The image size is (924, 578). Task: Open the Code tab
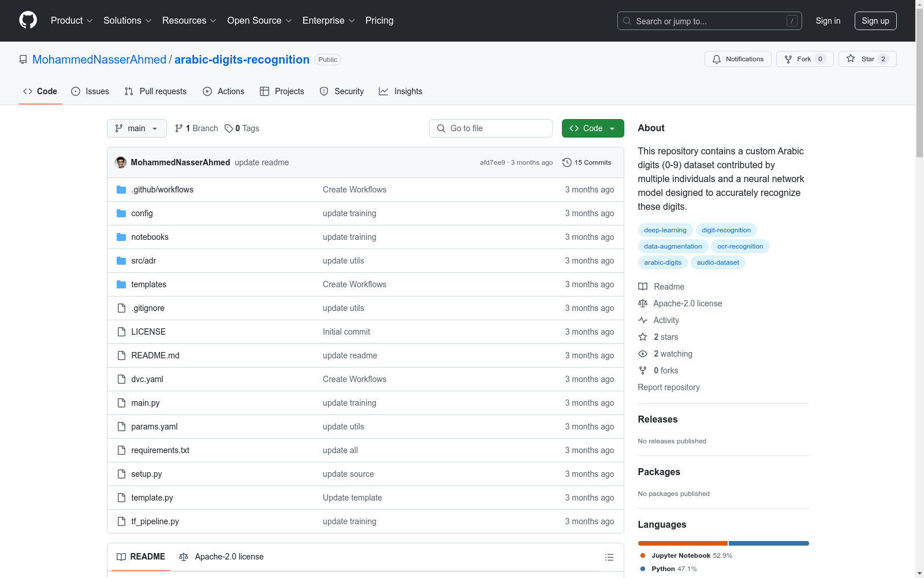pos(40,91)
